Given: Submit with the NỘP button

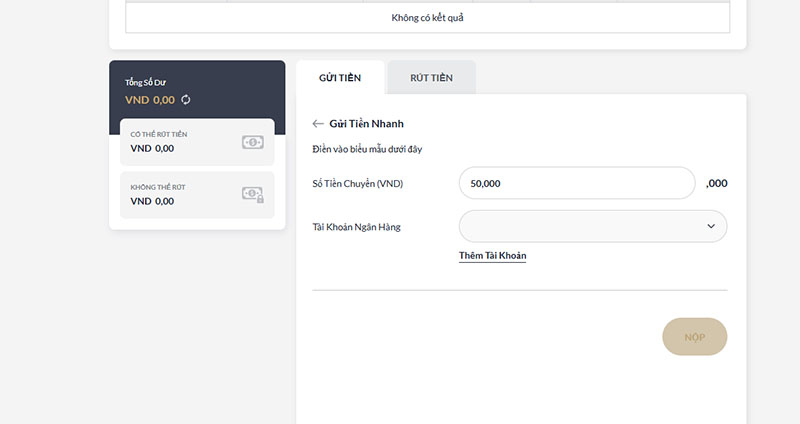Looking at the screenshot, I should click(x=694, y=337).
